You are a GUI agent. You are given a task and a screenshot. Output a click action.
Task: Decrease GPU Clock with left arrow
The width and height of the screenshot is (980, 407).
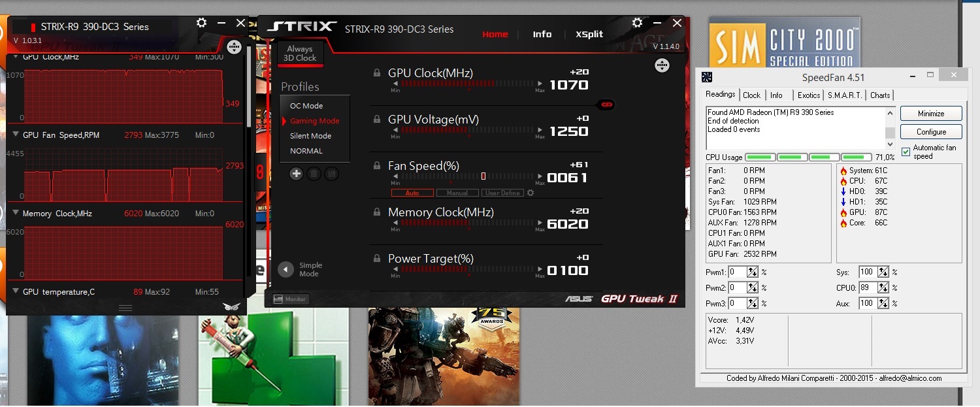click(x=395, y=84)
